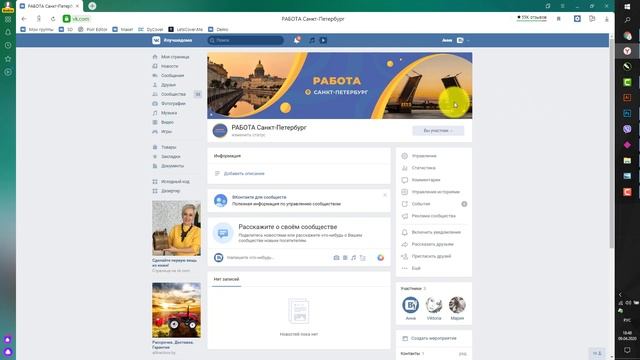Attach photo via camera icon in post box

(336, 258)
